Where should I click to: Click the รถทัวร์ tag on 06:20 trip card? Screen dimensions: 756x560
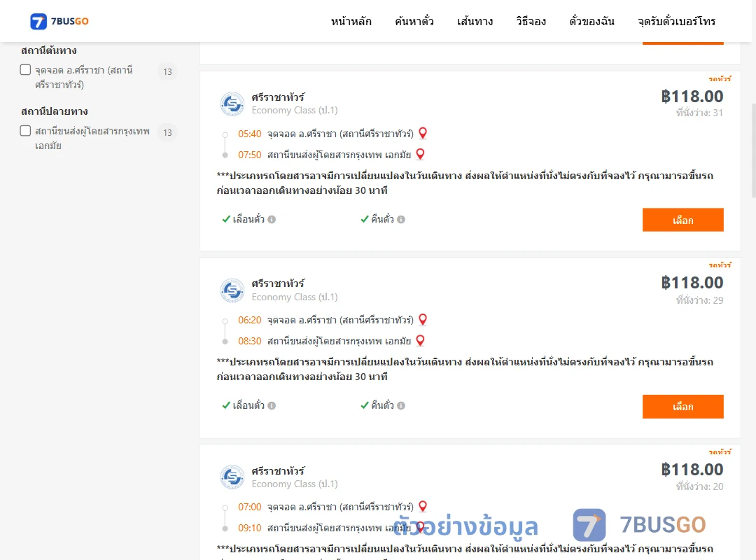click(720, 265)
